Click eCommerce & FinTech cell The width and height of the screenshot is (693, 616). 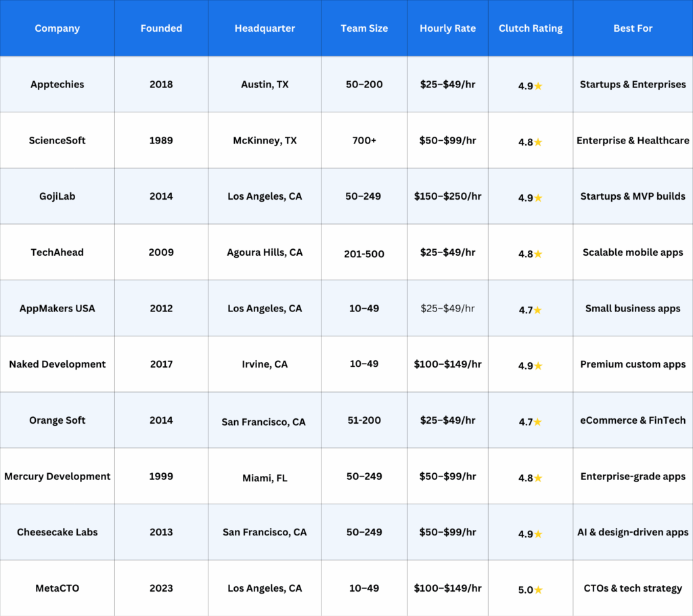633,420
